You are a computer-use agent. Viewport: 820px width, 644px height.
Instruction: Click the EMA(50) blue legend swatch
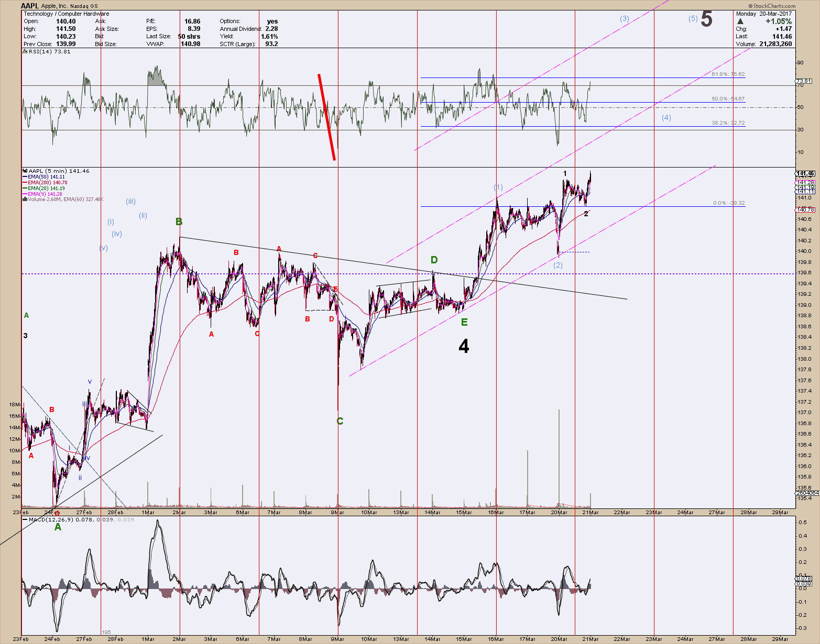click(x=25, y=177)
